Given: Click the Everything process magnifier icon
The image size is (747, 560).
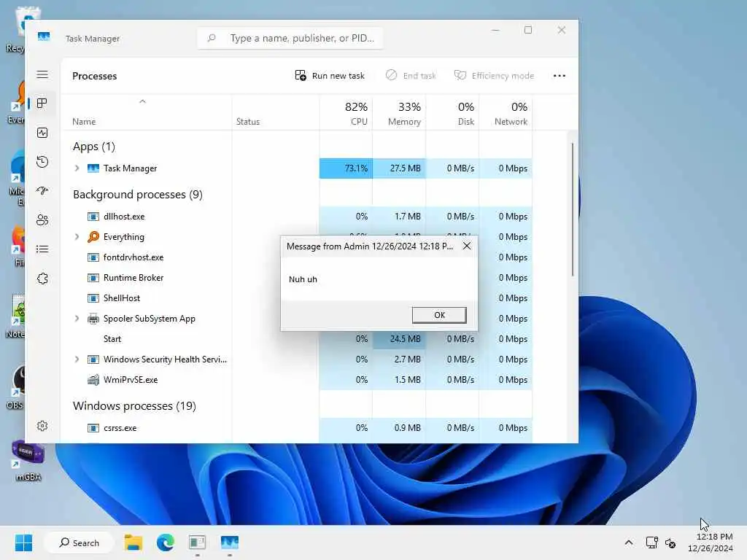Looking at the screenshot, I should click(93, 237).
